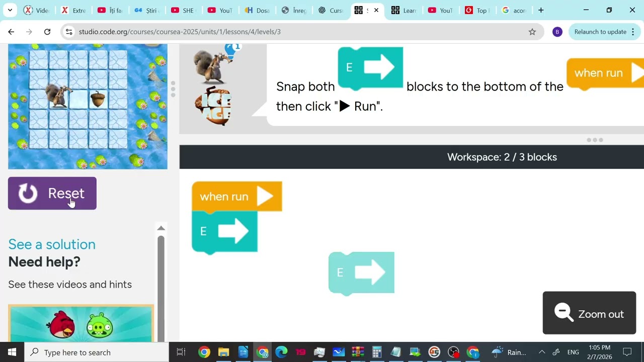Click the purple Reset button
The height and width of the screenshot is (362, 644).
pyautogui.click(x=52, y=193)
